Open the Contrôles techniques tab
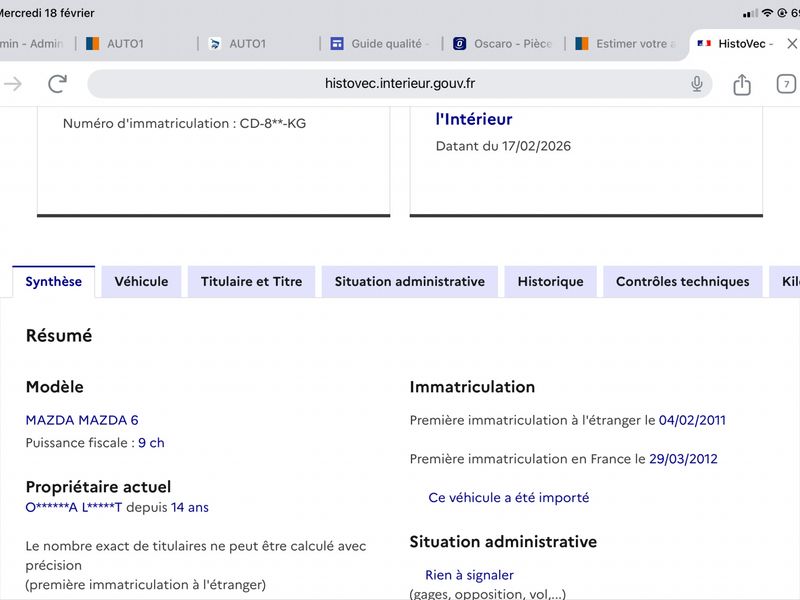This screenshot has width=800, height=600. click(683, 282)
